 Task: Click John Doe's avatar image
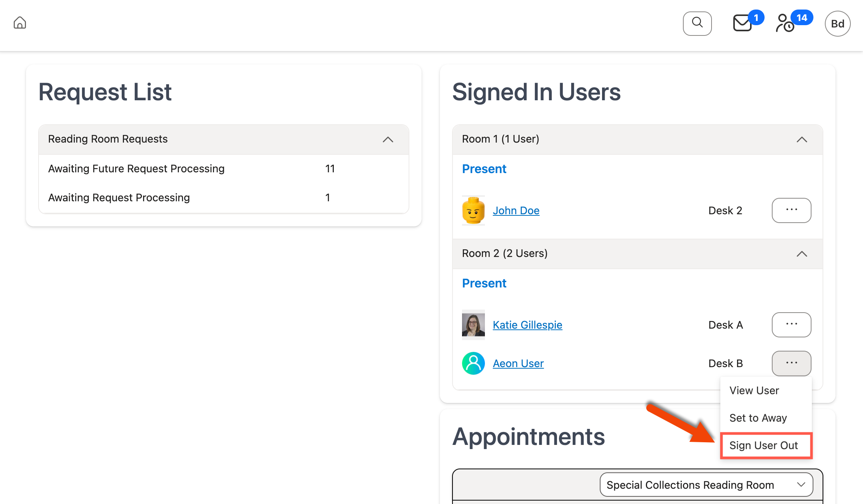tap(473, 210)
